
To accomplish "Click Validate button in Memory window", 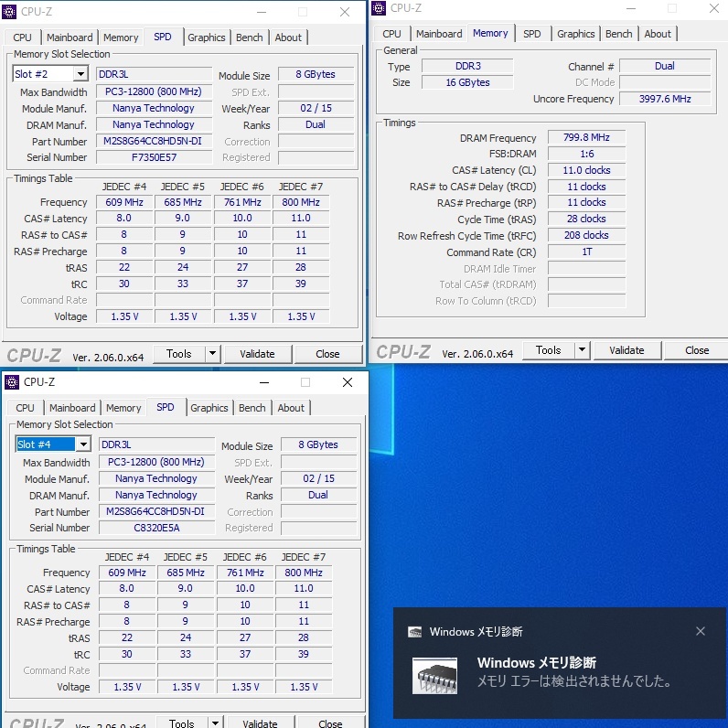I will tap(627, 350).
